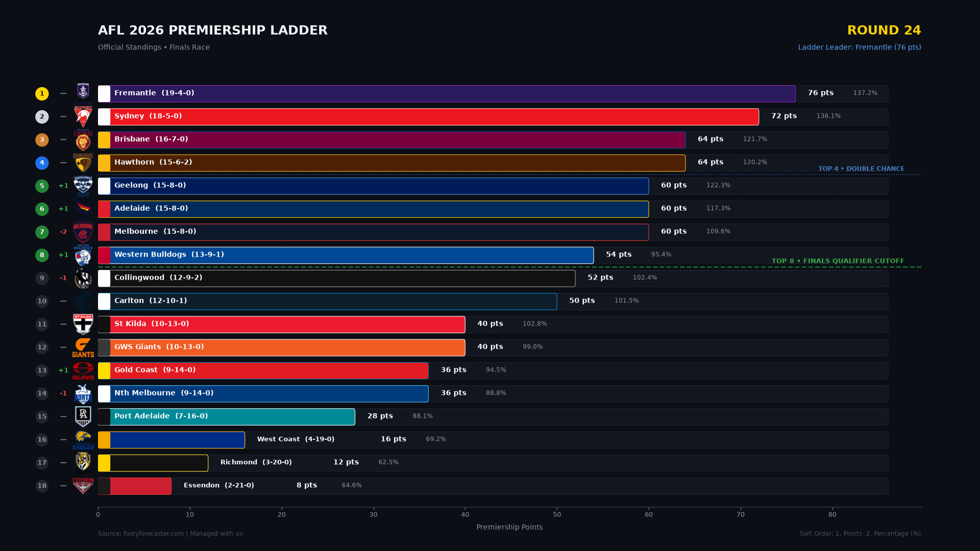Click Gold Coast's yellow color swatch
The image size is (980, 551).
(x=104, y=370)
